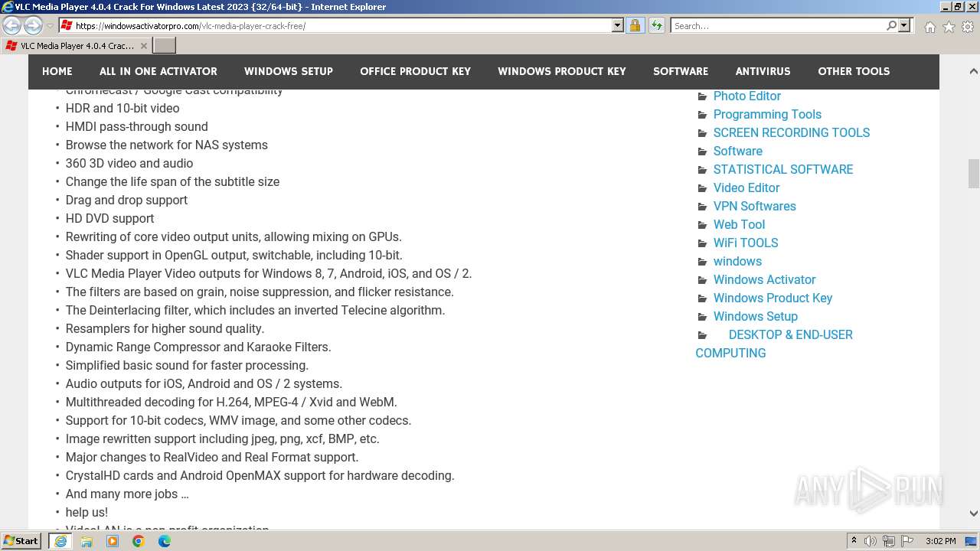The image size is (980, 551).
Task: Open OTHER TOOLS menu item
Action: pyautogui.click(x=854, y=71)
